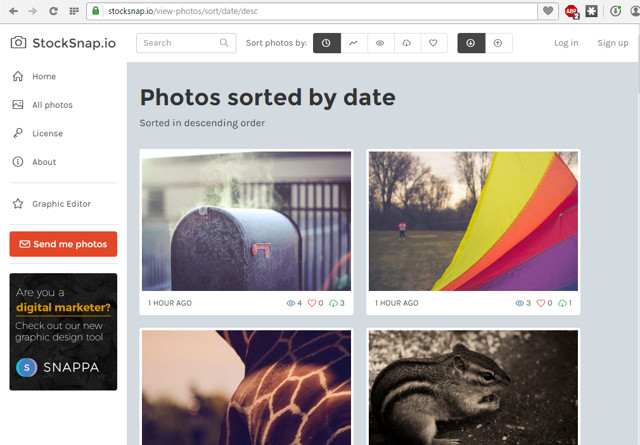Open the Snappa digital marketer ad
Screen dimensions: 640x445
pyautogui.click(x=63, y=332)
